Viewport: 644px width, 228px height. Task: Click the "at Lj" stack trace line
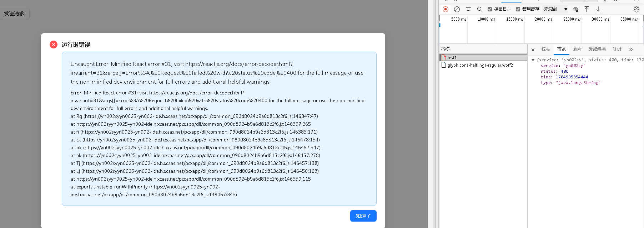(x=195, y=171)
